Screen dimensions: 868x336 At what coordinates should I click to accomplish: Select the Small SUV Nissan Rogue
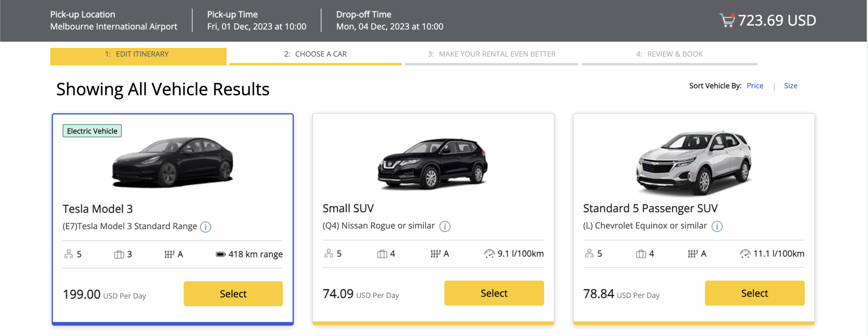pos(494,293)
